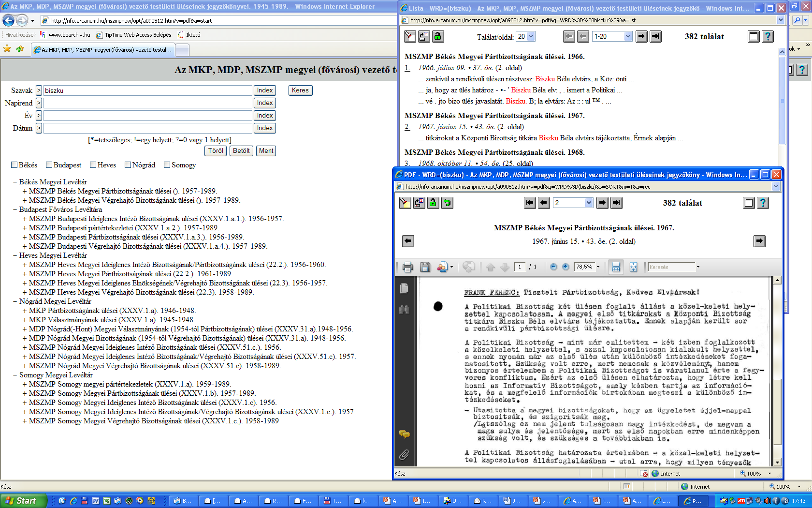Image resolution: width=812 pixels, height=508 pixels.
Task: Click green return arrow icon in PDF window
Action: click(447, 203)
